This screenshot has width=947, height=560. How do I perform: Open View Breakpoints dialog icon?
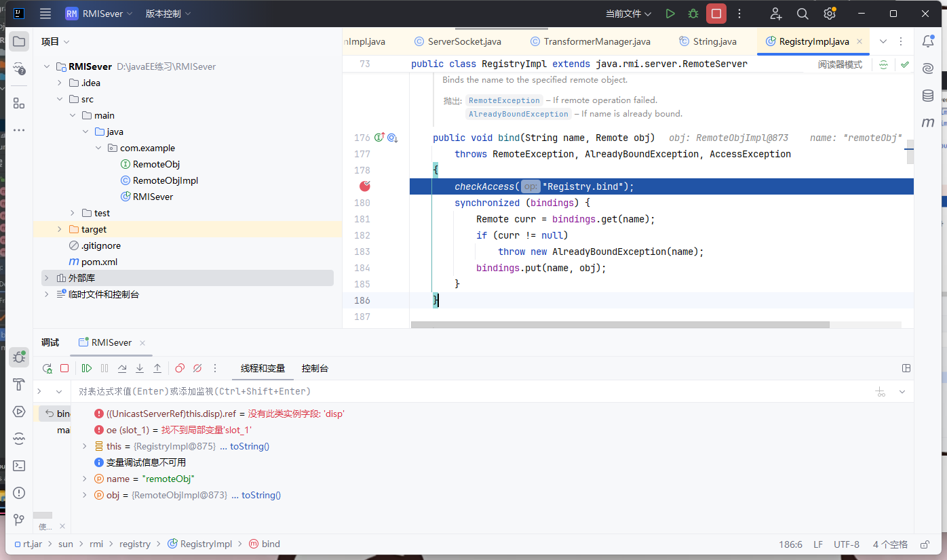[180, 368]
